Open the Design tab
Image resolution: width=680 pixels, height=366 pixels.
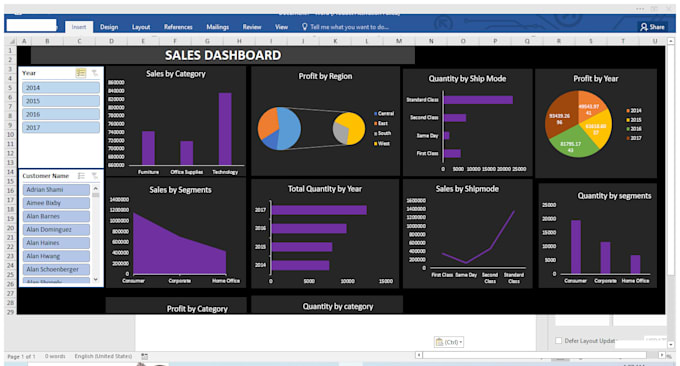[109, 27]
